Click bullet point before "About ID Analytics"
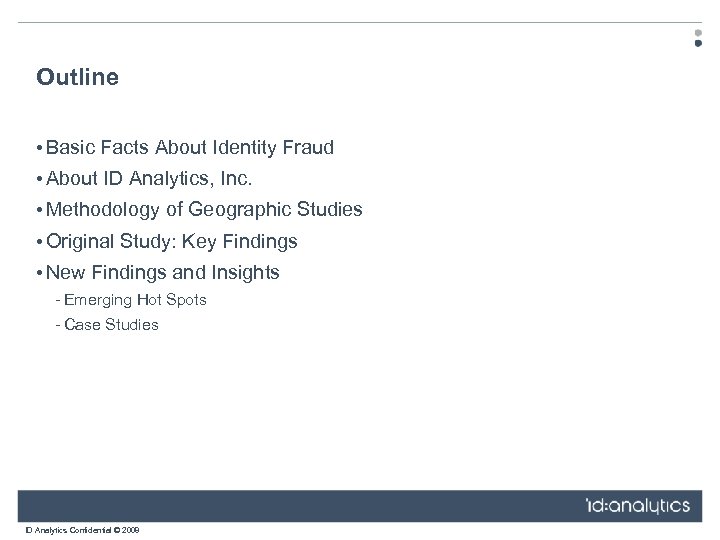The image size is (720, 540). [x=39, y=180]
